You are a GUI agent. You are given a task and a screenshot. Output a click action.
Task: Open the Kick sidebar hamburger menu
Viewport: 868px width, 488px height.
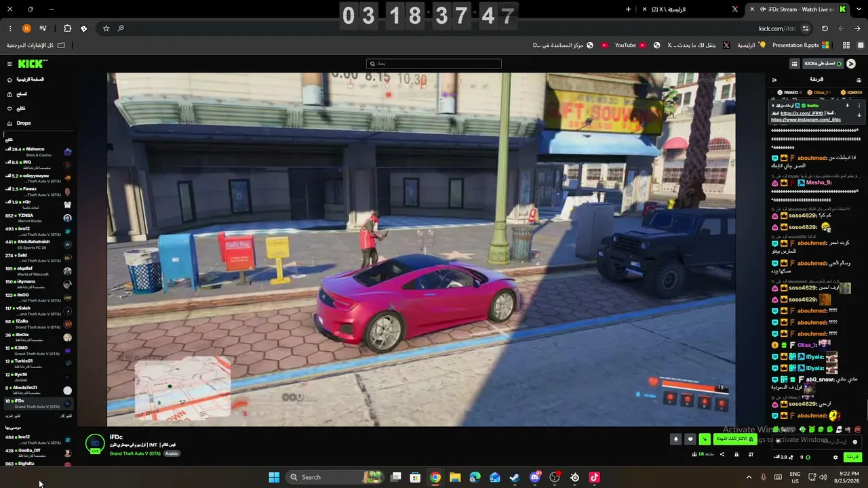(9, 64)
